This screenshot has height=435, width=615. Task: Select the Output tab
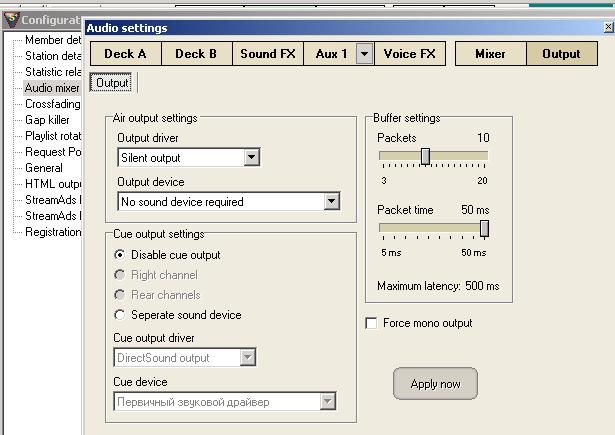112,83
